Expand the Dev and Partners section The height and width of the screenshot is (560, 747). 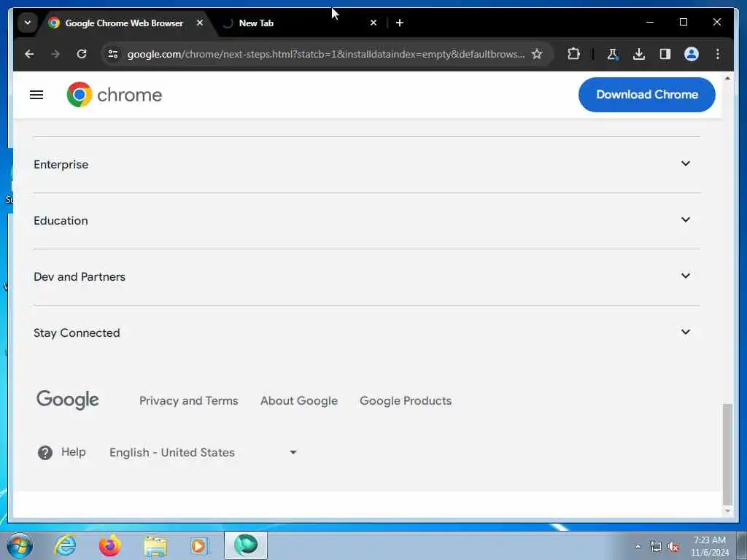(x=366, y=276)
